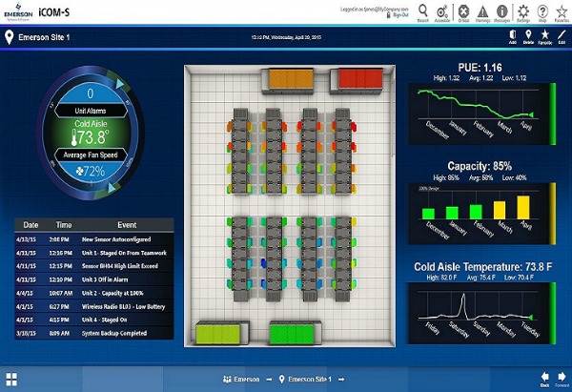The height and width of the screenshot is (392, 572).
Task: Open the PUE trend line chart
Action: [478, 113]
